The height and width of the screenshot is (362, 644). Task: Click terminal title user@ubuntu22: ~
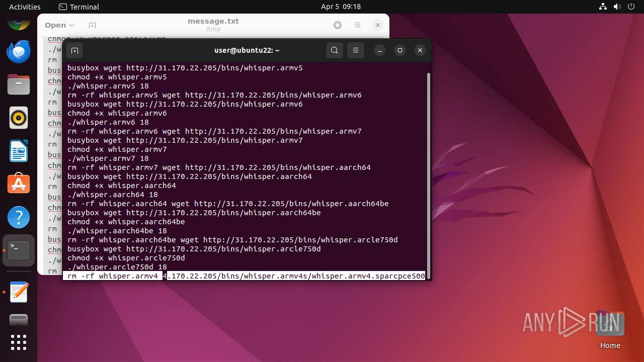tap(247, 50)
